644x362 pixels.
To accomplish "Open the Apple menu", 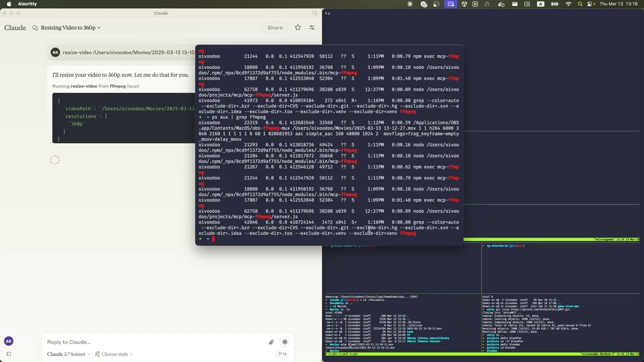I will point(9,4).
